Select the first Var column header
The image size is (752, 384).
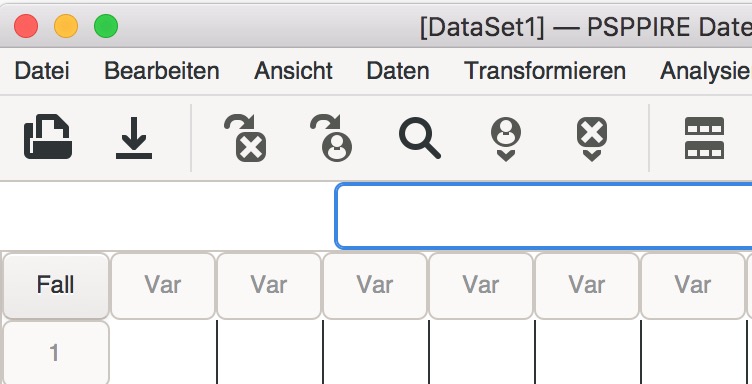163,286
